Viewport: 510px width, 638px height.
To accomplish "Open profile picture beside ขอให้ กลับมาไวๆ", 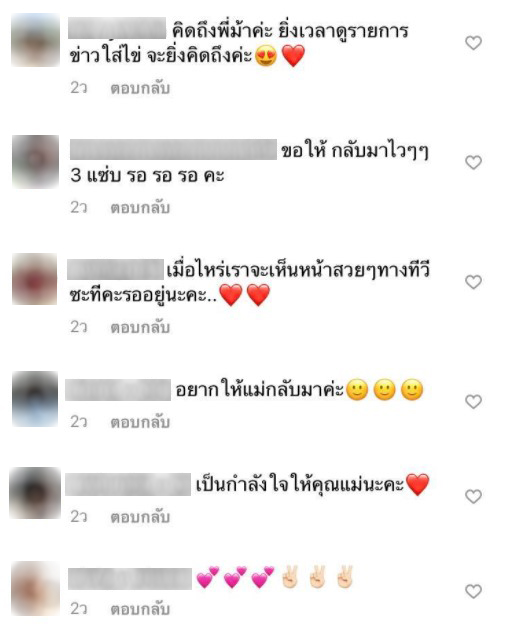I will pos(35,162).
